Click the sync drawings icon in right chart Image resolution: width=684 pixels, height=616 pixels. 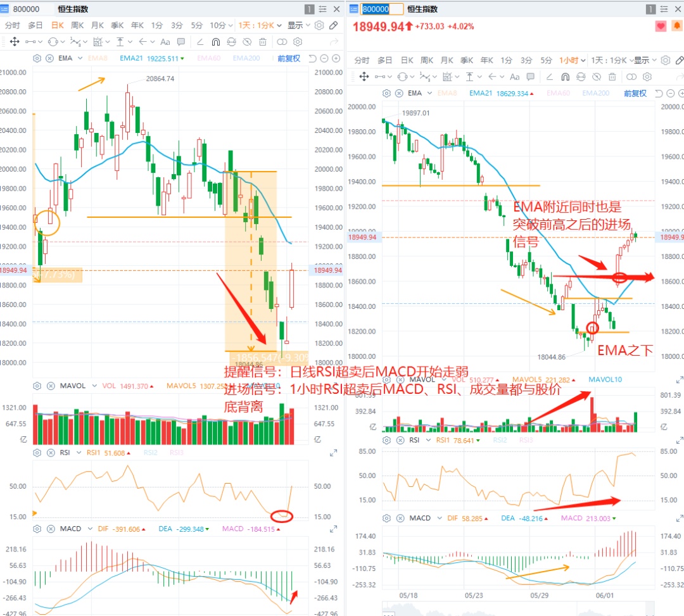click(581, 77)
